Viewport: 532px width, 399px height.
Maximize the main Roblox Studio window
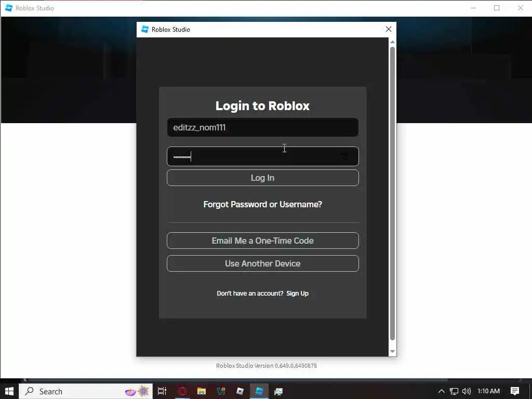click(x=497, y=8)
